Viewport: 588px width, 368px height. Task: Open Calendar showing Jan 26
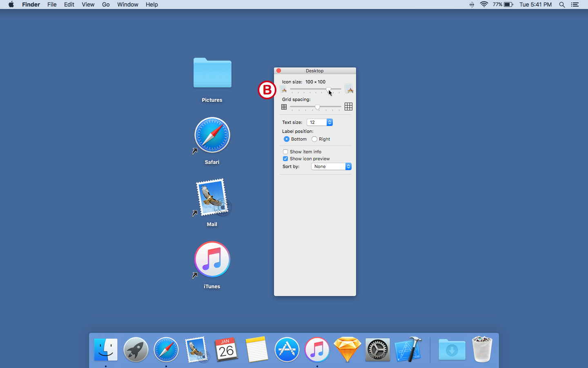pyautogui.click(x=226, y=350)
